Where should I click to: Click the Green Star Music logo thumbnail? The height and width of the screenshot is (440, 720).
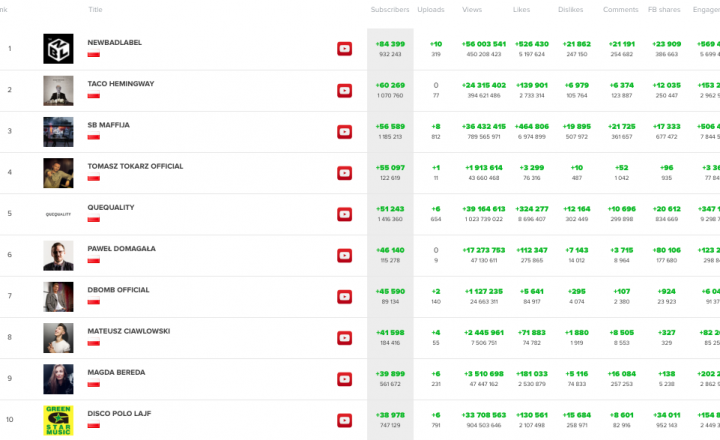(x=58, y=420)
